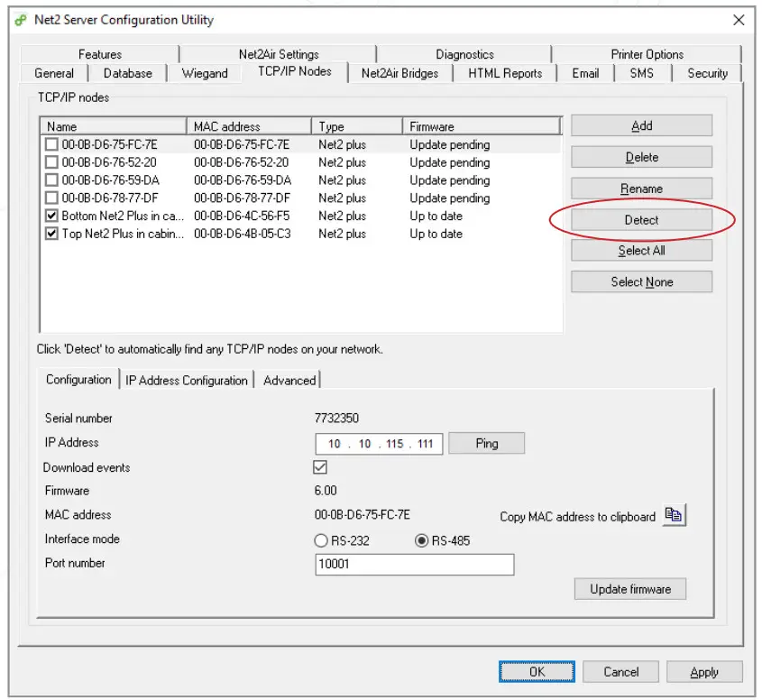Click the Cancel button
Image resolution: width=762 pixels, height=700 pixels.
[x=620, y=672]
